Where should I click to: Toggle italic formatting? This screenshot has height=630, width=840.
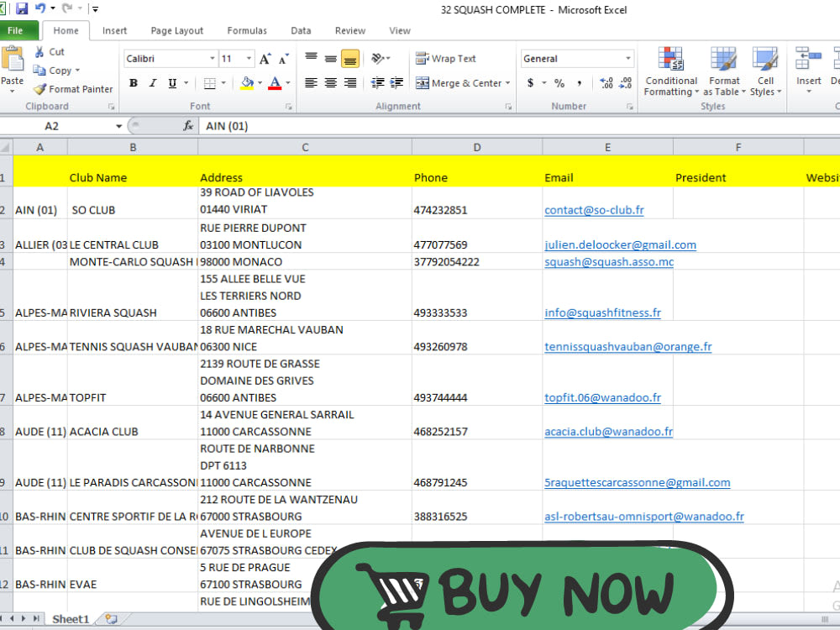(x=151, y=83)
